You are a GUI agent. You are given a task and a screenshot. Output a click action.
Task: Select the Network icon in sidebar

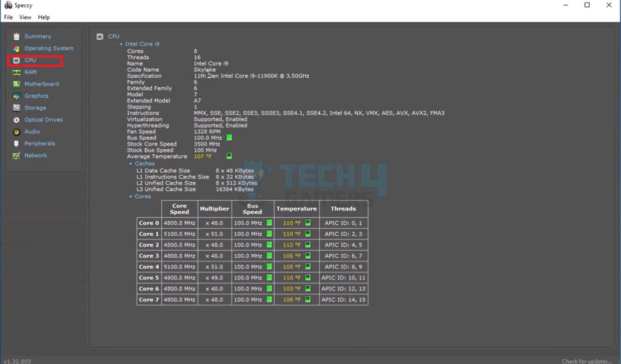pyautogui.click(x=17, y=156)
